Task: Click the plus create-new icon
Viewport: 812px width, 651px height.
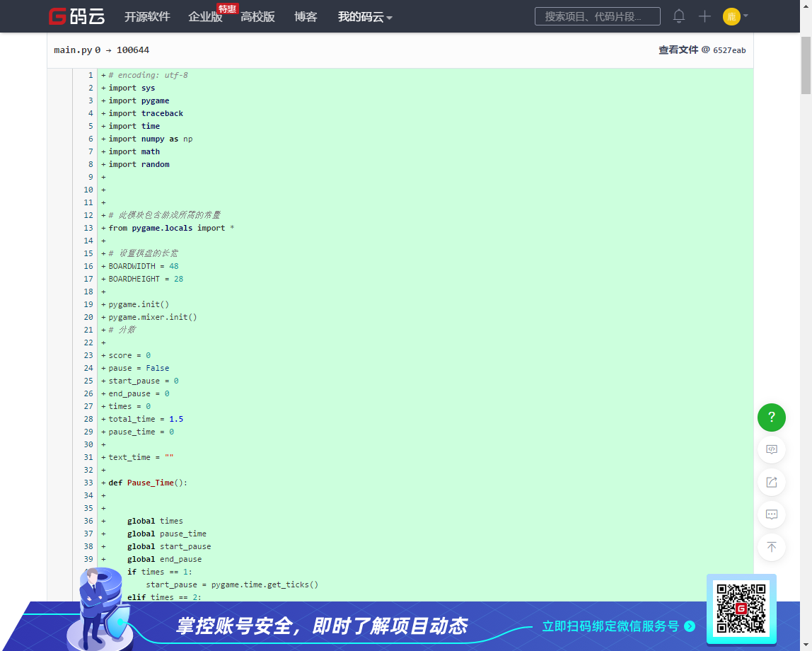Action: coord(704,16)
